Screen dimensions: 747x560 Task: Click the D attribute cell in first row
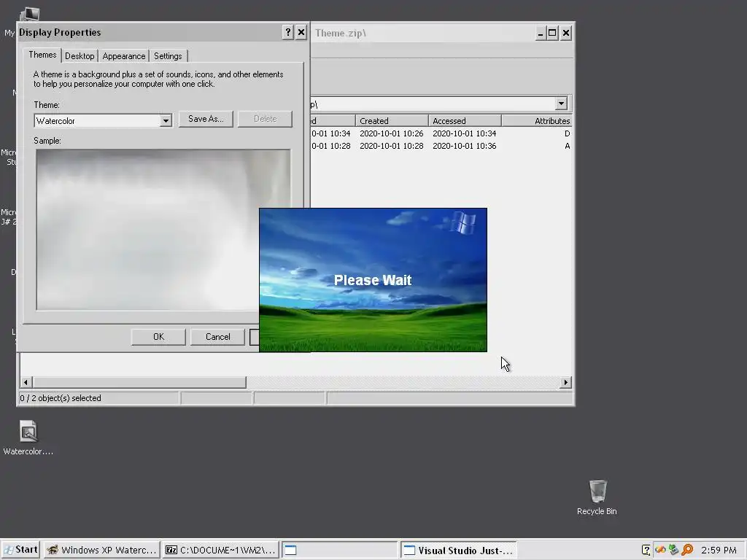[567, 134]
